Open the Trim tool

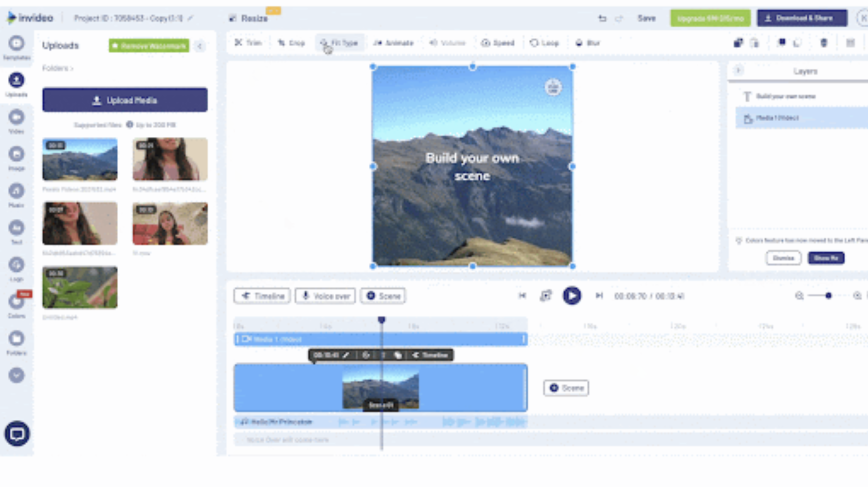pos(248,43)
